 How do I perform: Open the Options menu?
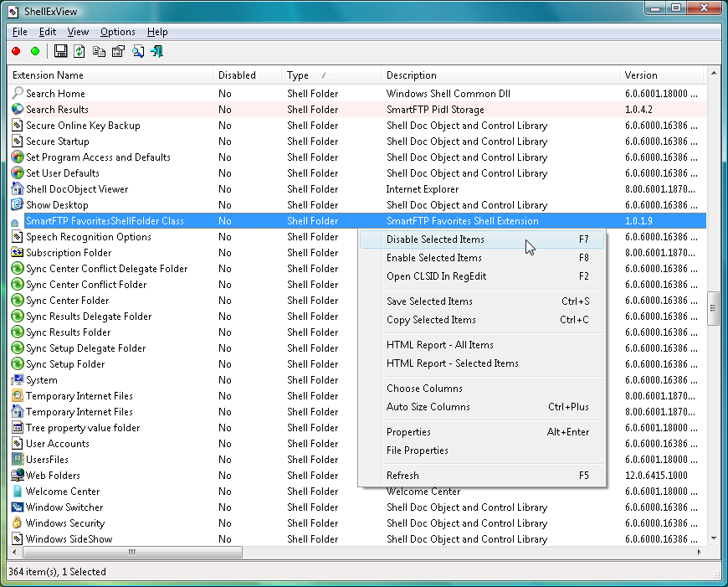118,32
